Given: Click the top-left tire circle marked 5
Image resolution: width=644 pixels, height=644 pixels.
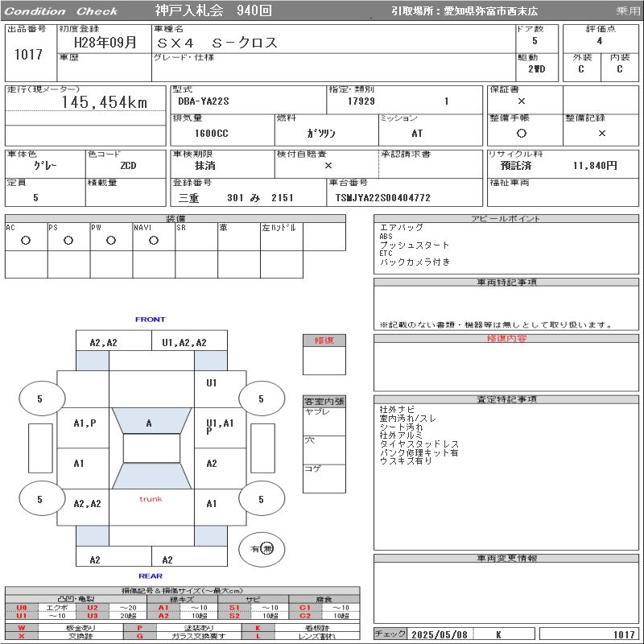Looking at the screenshot, I should (40, 398).
